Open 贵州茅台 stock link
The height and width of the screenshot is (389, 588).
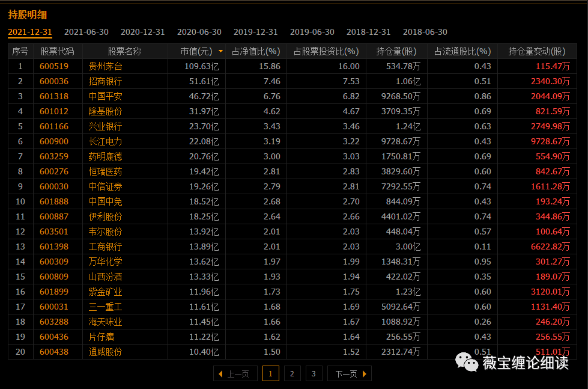[x=105, y=66]
